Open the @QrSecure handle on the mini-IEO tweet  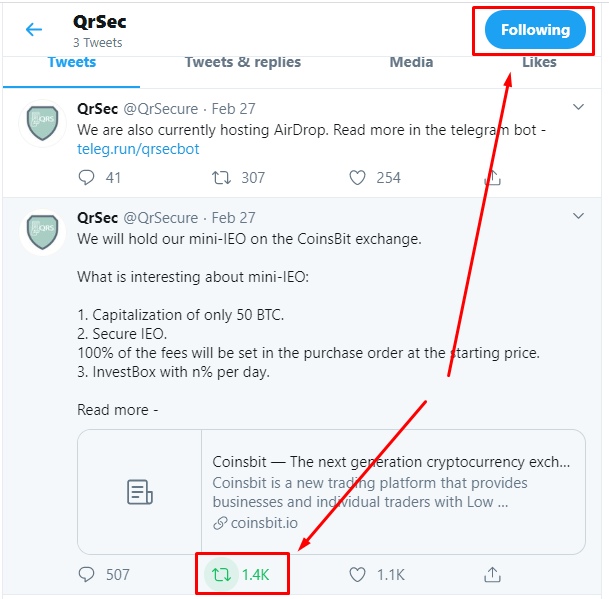[160, 218]
